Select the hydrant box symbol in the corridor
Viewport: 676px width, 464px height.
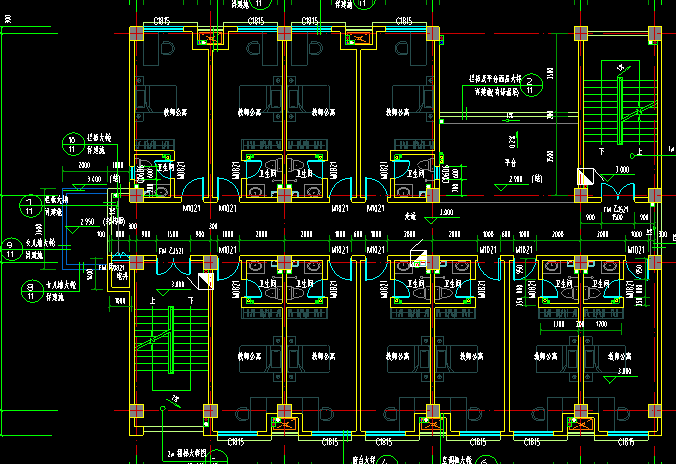click(418, 257)
